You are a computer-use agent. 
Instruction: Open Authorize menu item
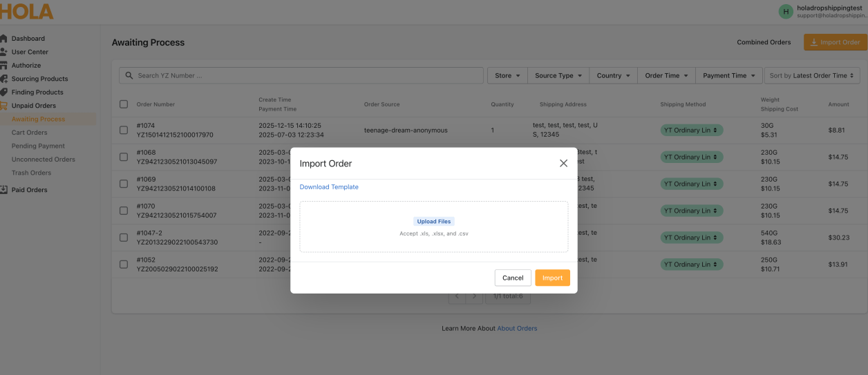[x=26, y=66]
